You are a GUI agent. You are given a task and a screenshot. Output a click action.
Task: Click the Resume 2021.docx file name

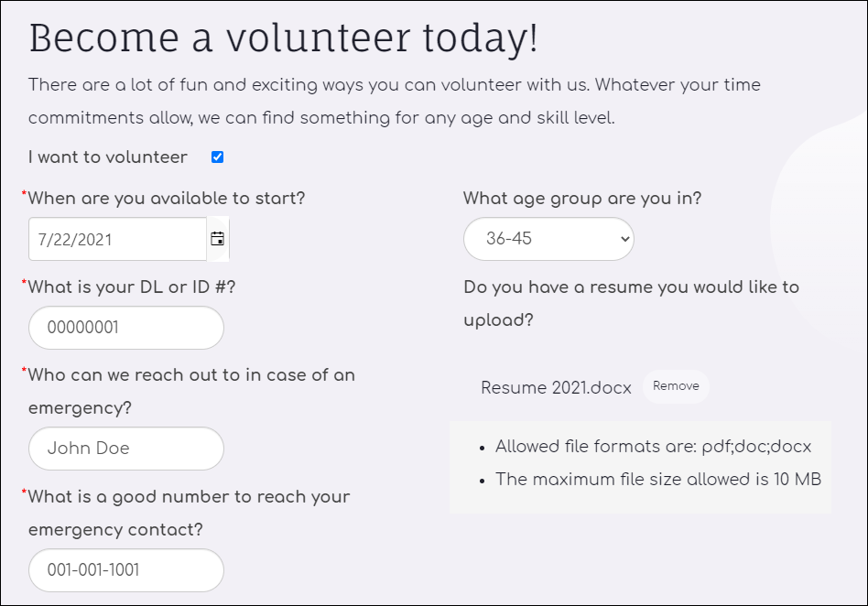[x=556, y=387]
